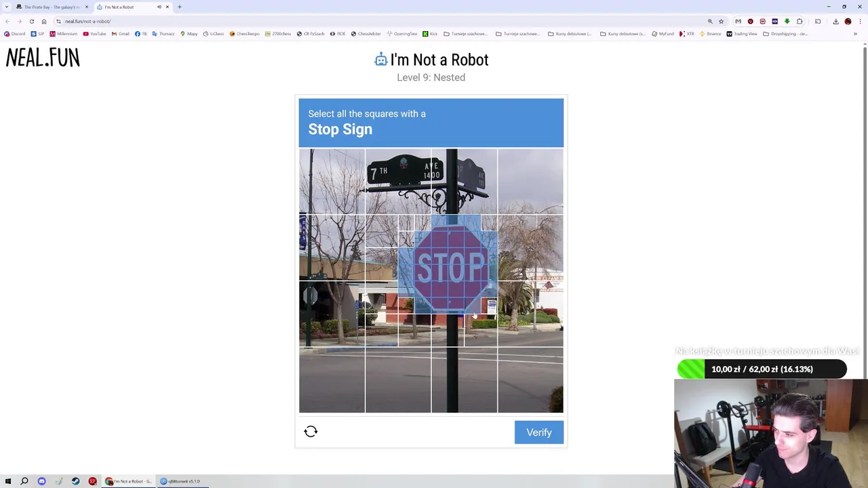Open the uBlock extension icon
Image resolution: width=868 pixels, height=488 pixels.
(750, 21)
